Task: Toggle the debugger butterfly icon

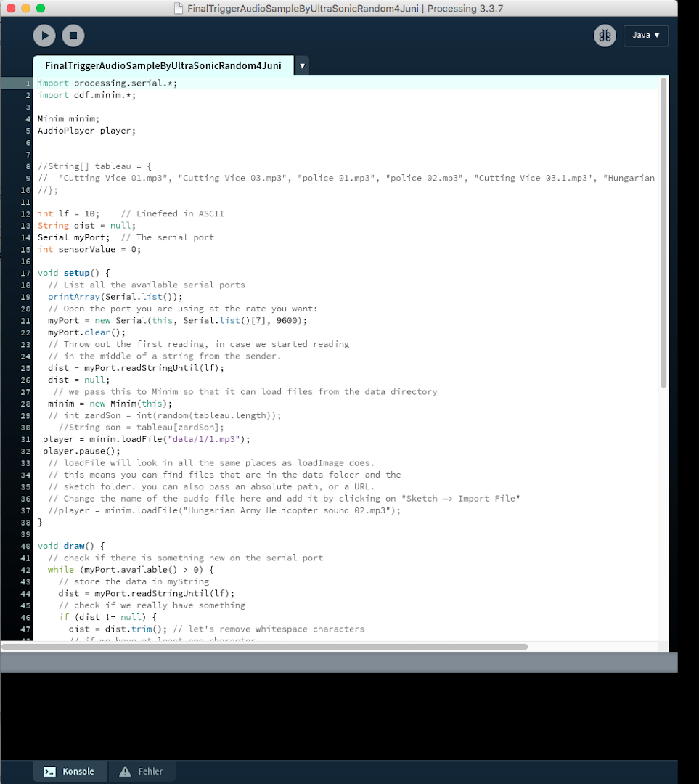Action: click(x=605, y=36)
